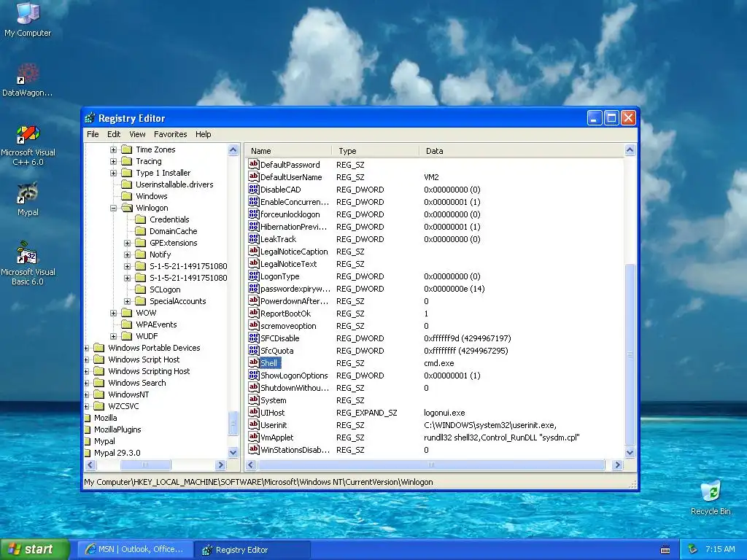Viewport: 747px width, 560px height.
Task: Click the Registry Editor title bar icon
Action: (x=90, y=118)
